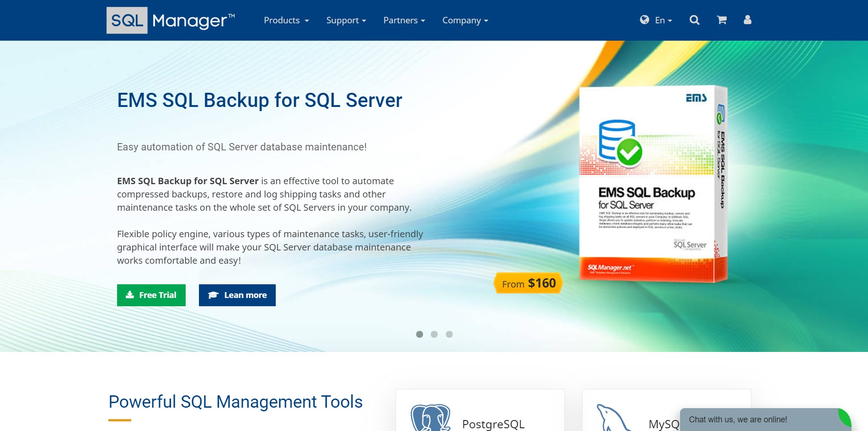Click the Easy automation of SQL Server tagline

pyautogui.click(x=242, y=147)
